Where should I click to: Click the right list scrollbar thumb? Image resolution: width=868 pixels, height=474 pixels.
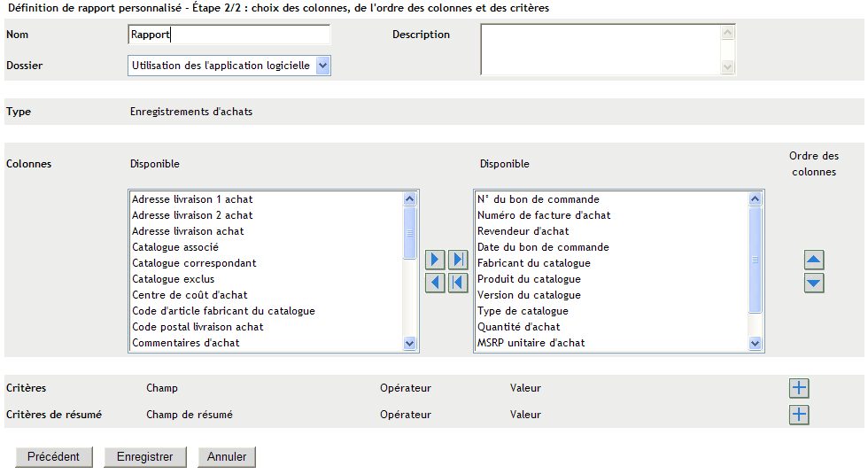pyautogui.click(x=755, y=260)
